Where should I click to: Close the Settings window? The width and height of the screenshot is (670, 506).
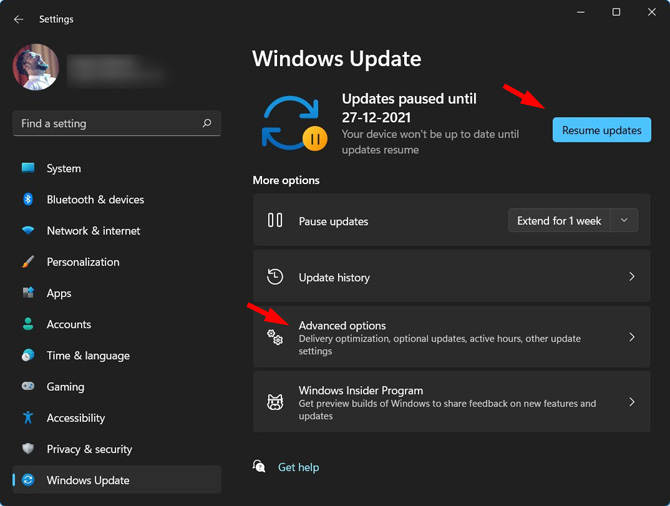point(652,12)
